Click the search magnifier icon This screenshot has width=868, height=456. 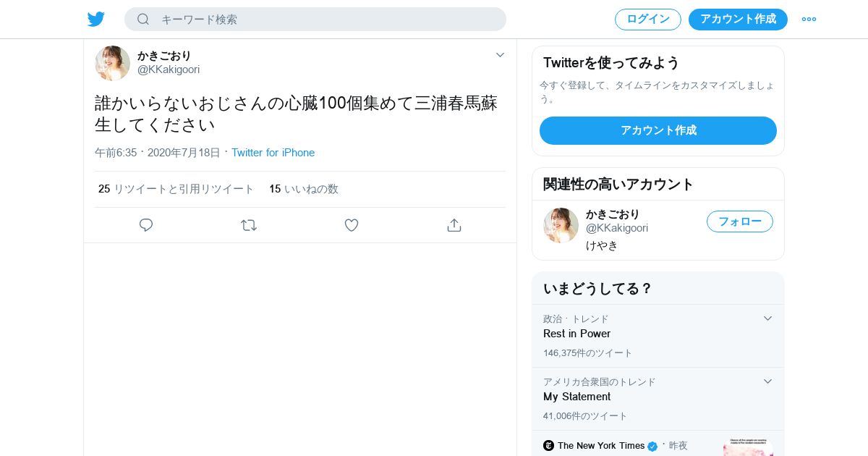coord(143,19)
